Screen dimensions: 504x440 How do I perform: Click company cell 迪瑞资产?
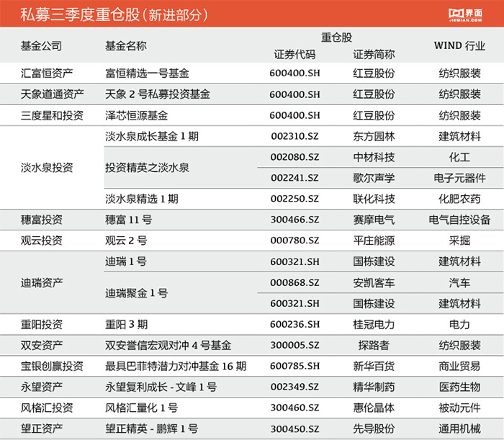tap(42, 283)
